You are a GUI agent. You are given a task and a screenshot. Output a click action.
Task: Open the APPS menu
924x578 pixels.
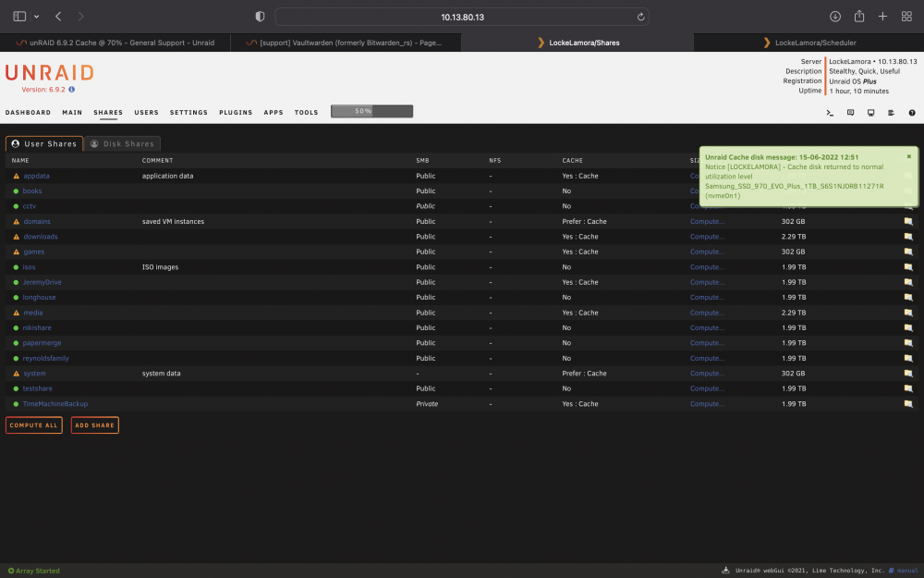[274, 112]
